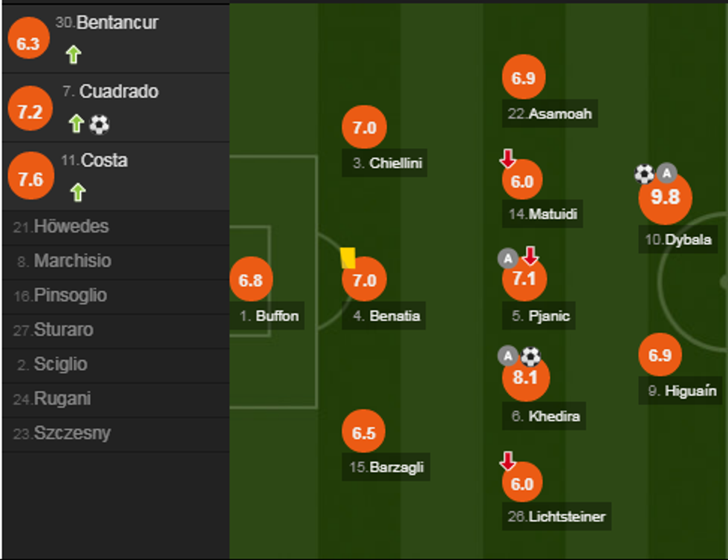The height and width of the screenshot is (560, 728).
Task: Click Dybala's soccer ball goal icon
Action: (644, 174)
